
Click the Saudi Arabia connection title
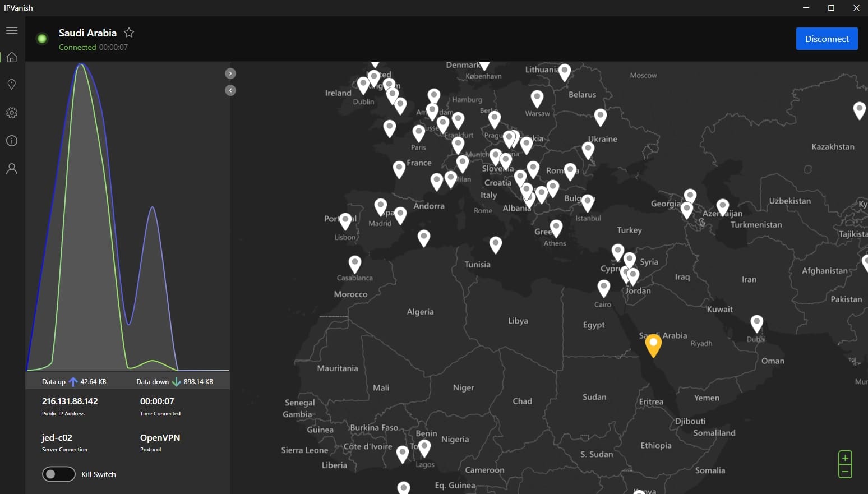[x=87, y=33]
